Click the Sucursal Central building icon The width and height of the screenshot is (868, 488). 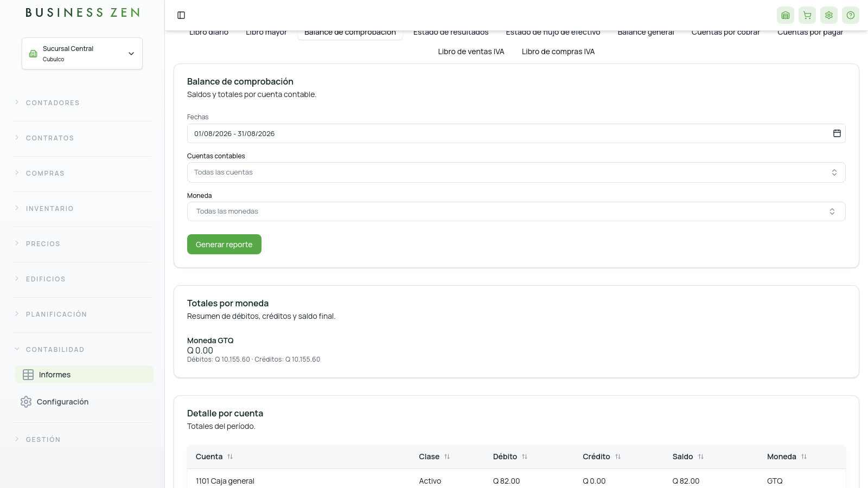pyautogui.click(x=33, y=54)
